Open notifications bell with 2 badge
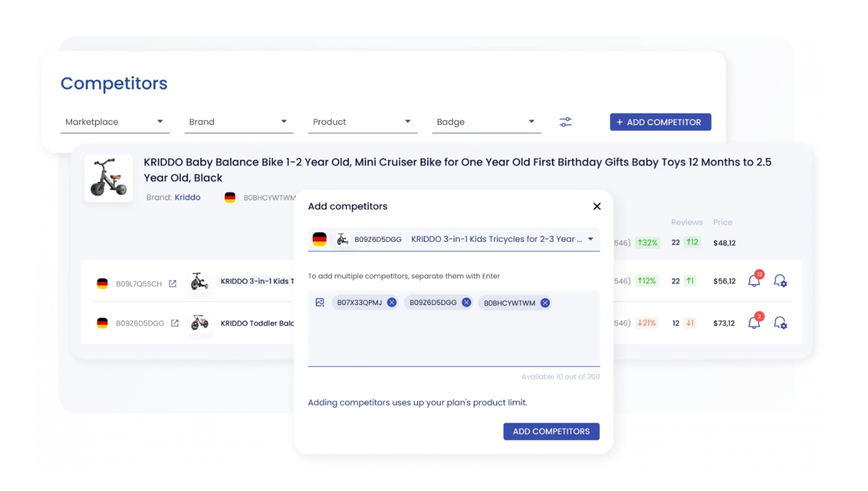 (754, 323)
